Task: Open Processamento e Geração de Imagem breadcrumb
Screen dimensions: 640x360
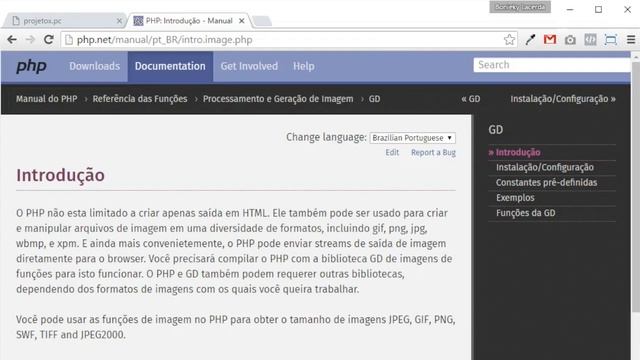Action: point(278,99)
